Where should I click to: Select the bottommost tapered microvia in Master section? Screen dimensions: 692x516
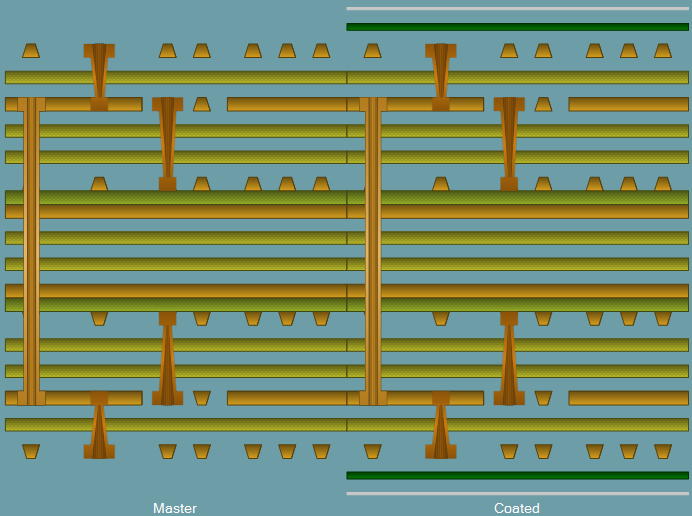pyautogui.click(x=99, y=425)
